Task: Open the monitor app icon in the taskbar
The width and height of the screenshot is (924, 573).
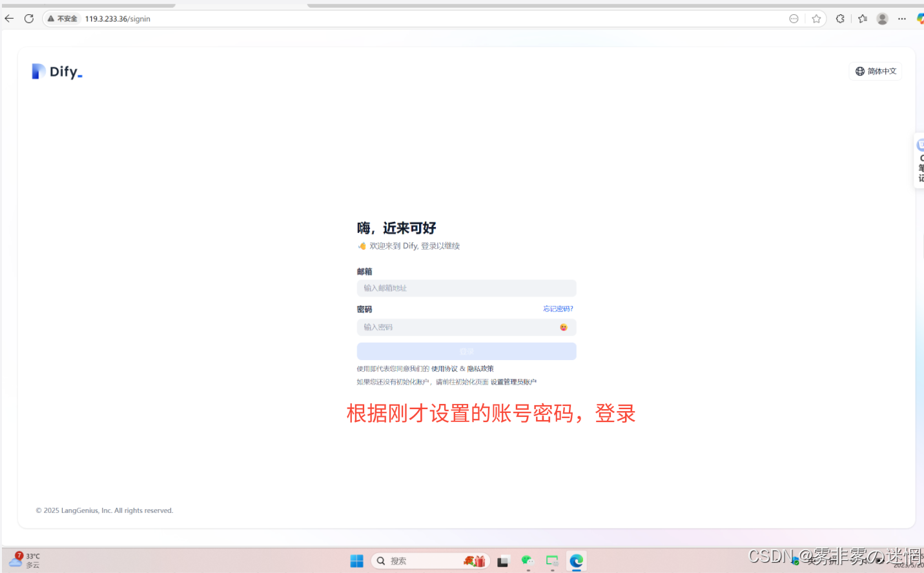Action: coord(552,561)
